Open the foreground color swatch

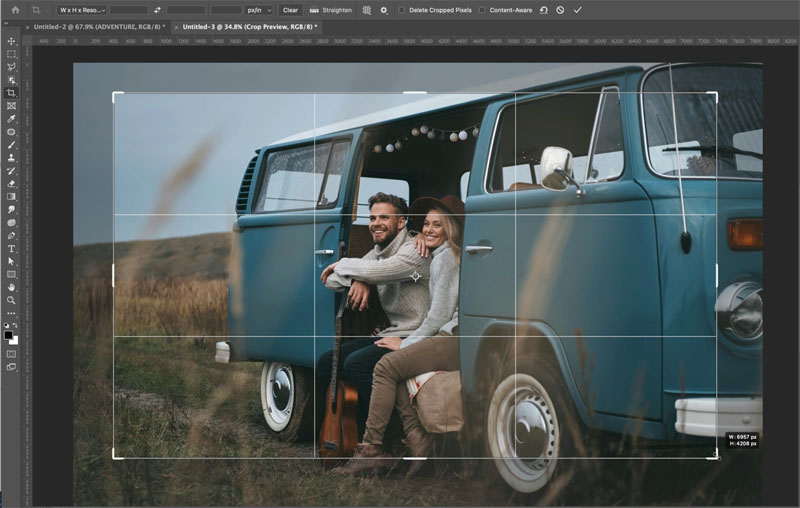coord(8,335)
